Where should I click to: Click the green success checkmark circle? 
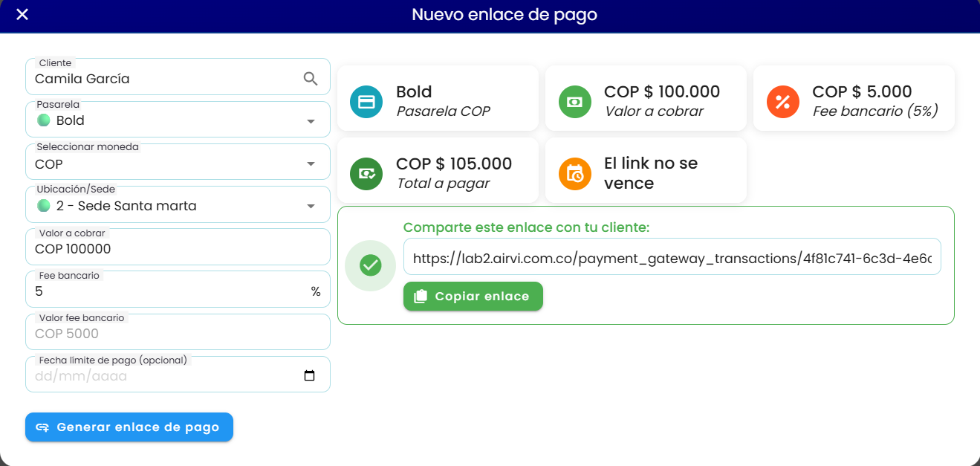click(370, 265)
